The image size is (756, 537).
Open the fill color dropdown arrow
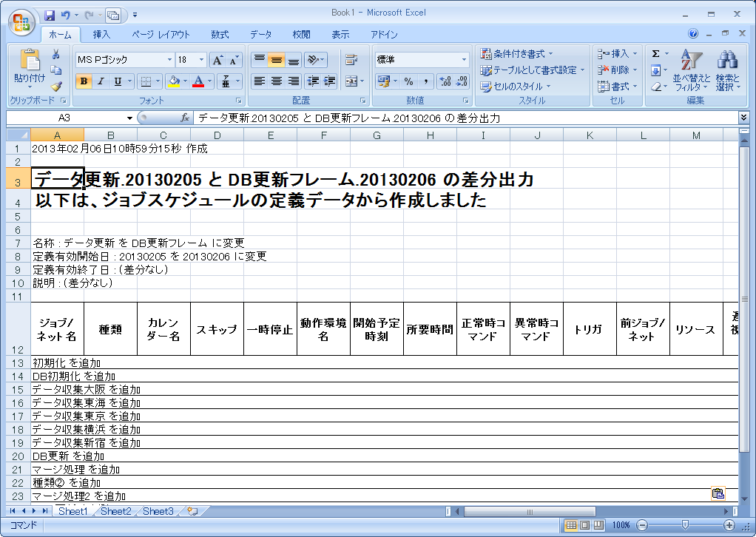185,81
